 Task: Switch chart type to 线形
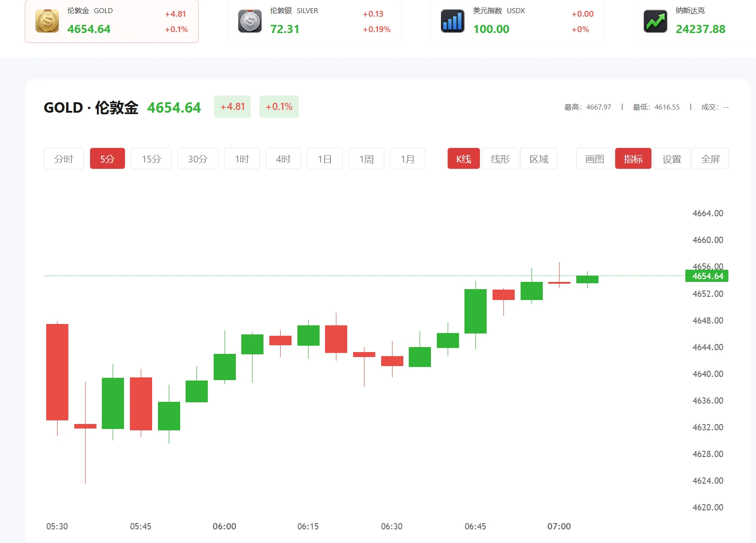click(500, 159)
